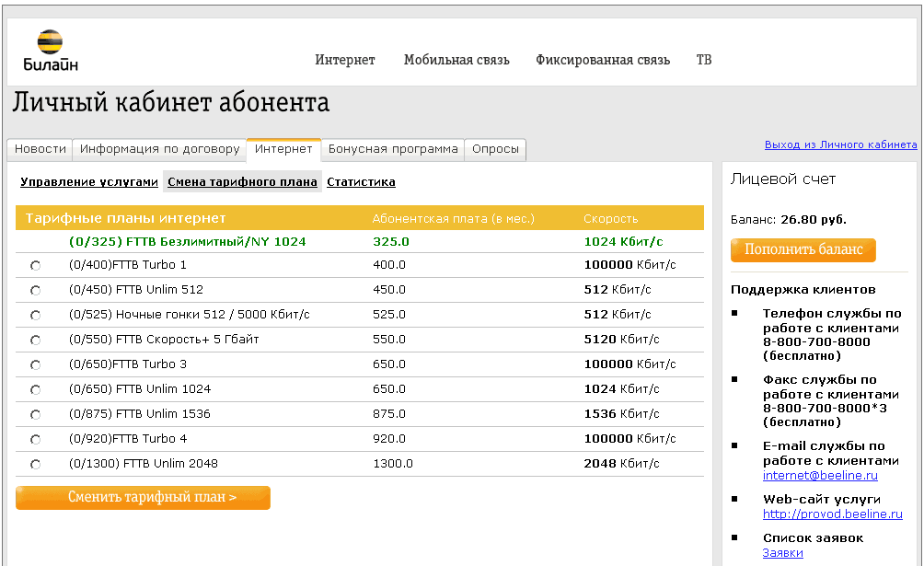Click the current plan FTTB Безлимитный/NY 1024
Image resolution: width=924 pixels, height=566 pixels.
[x=188, y=242]
